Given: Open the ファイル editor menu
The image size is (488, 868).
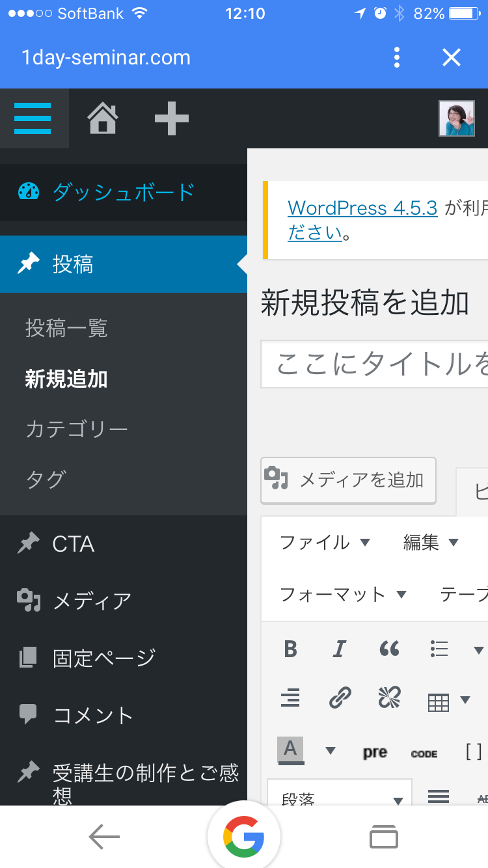Looking at the screenshot, I should click(325, 543).
